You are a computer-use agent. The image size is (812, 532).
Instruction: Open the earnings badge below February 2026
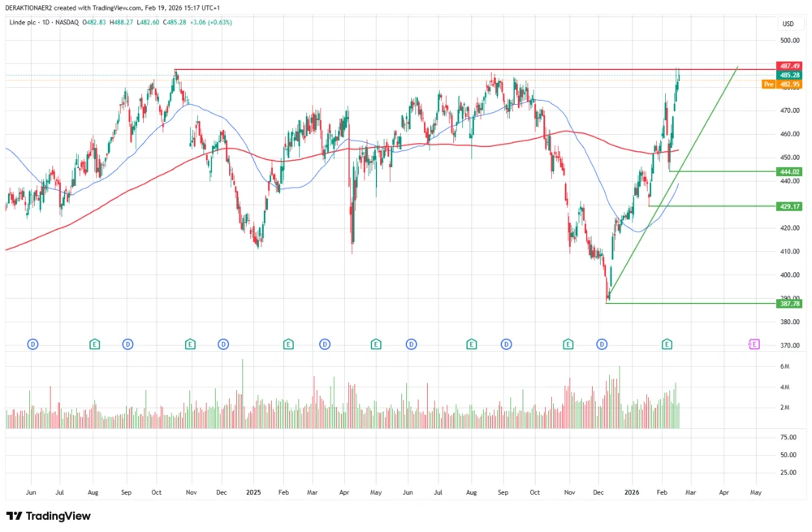point(667,344)
